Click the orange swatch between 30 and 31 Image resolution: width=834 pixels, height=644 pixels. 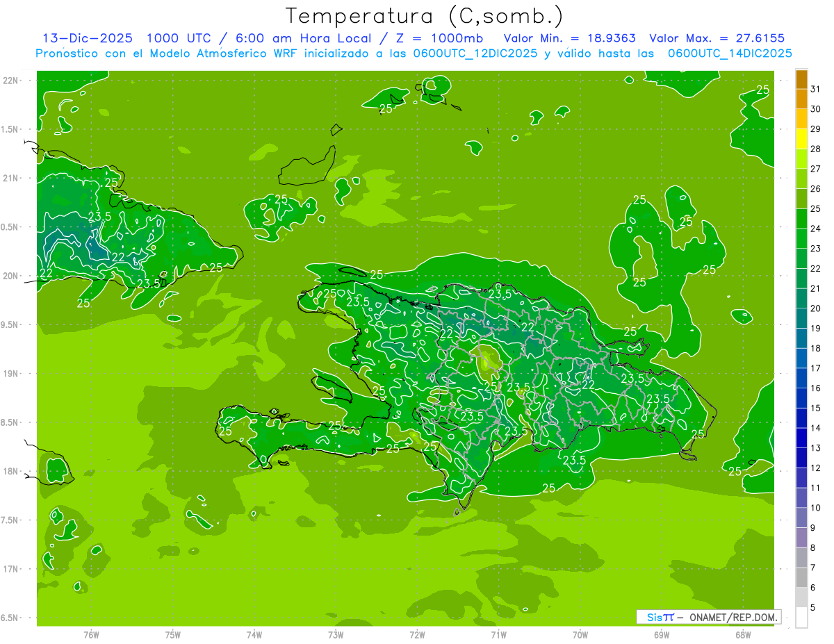(x=801, y=99)
